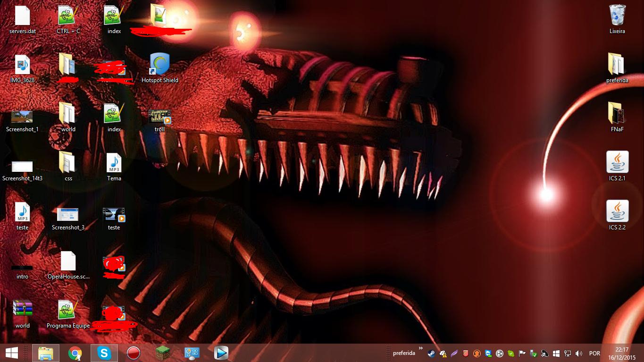
Task: Open the Lixeira recycle bin
Action: click(x=617, y=19)
